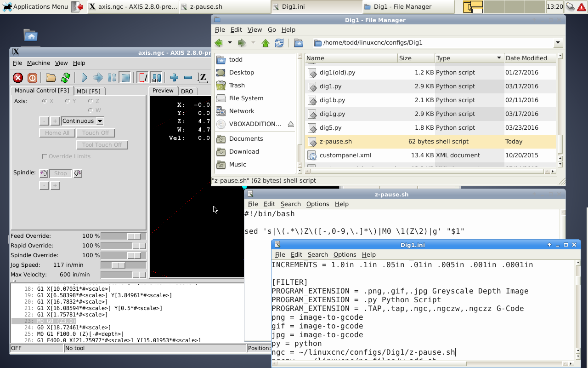Enable the Override Limits checkbox
Viewport: 588px width, 368px height.
[45, 156]
